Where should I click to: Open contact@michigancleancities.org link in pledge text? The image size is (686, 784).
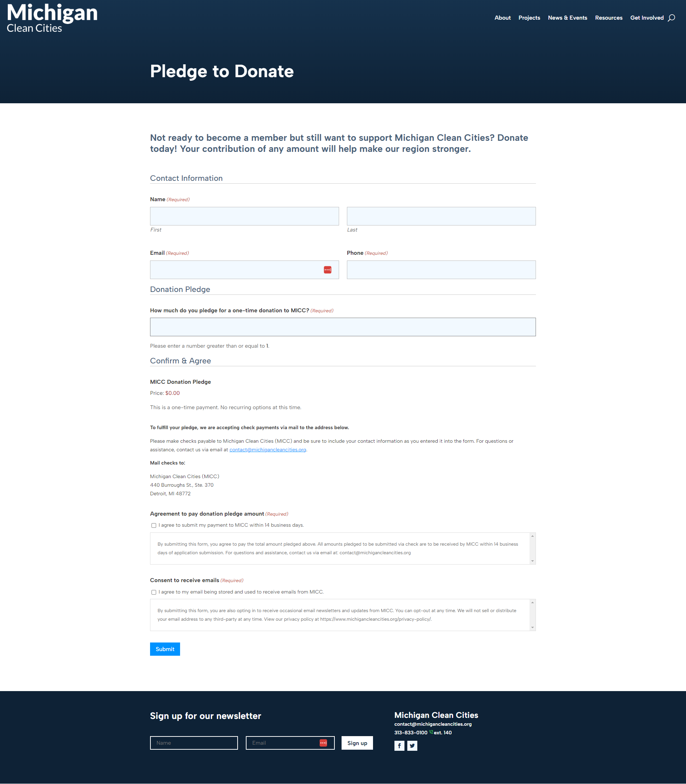pos(268,450)
